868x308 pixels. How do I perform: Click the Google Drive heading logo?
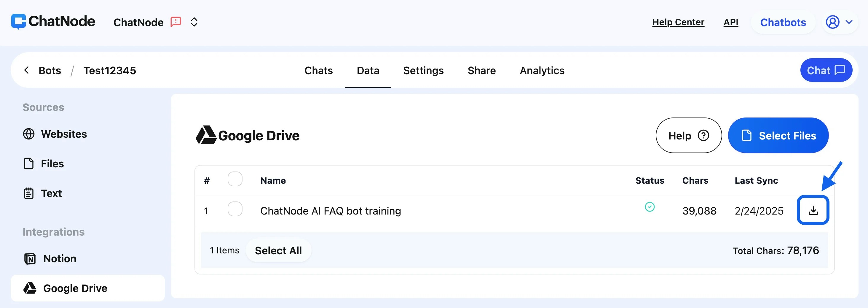206,135
